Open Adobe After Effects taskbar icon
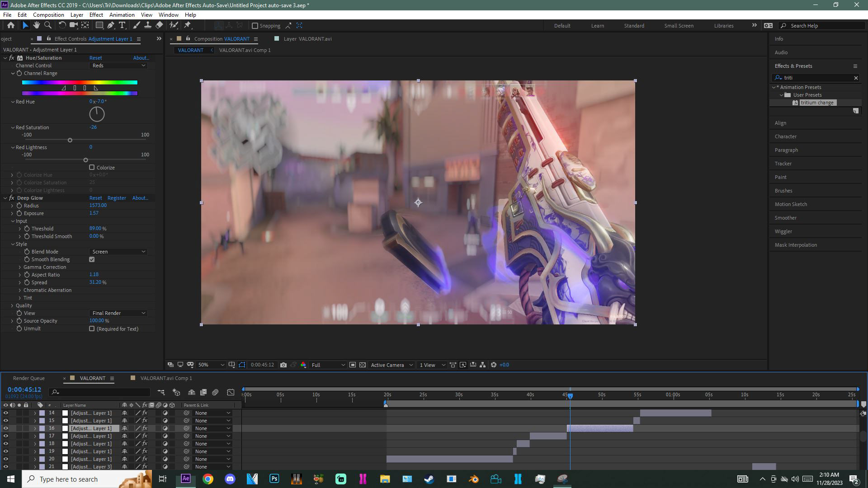 point(186,479)
